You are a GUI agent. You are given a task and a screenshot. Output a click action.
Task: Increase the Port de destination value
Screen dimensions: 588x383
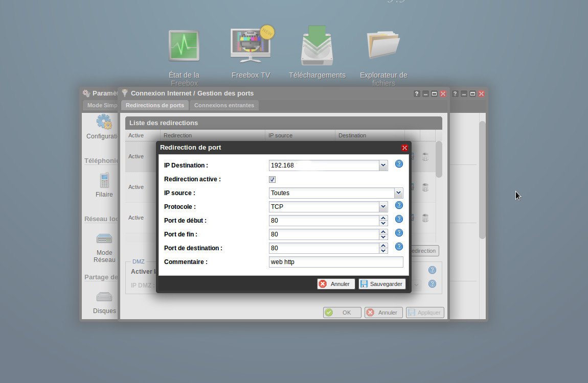(383, 246)
